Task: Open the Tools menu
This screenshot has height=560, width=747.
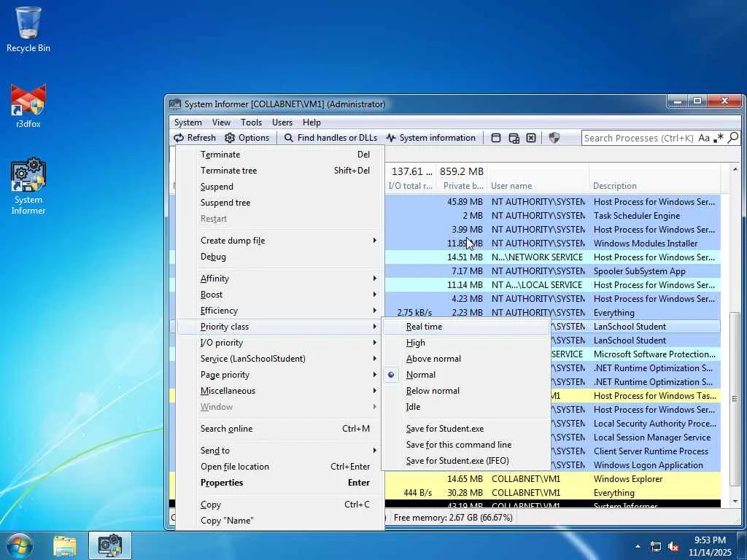Action: click(x=251, y=122)
